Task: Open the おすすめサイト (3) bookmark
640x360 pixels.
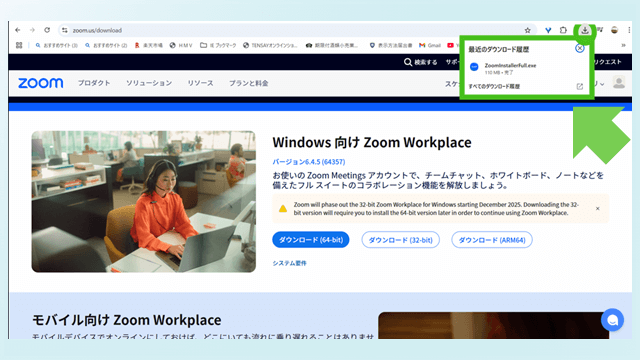Action: click(x=56, y=45)
